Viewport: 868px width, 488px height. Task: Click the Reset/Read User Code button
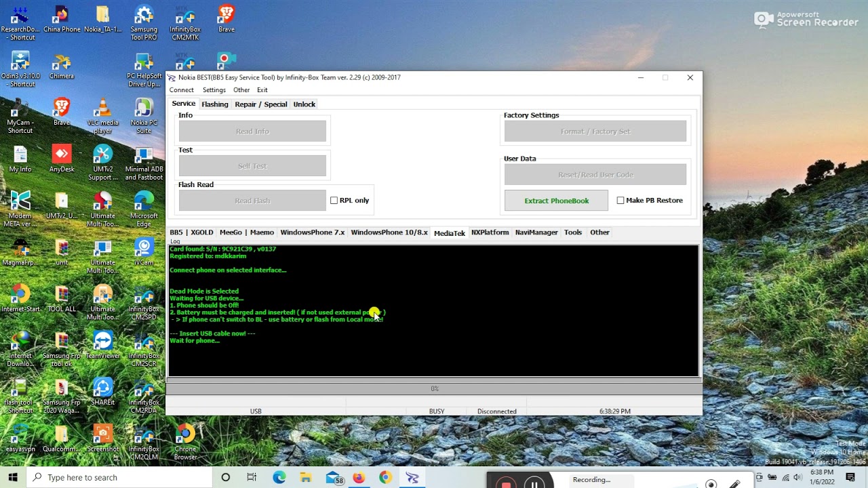coord(595,175)
